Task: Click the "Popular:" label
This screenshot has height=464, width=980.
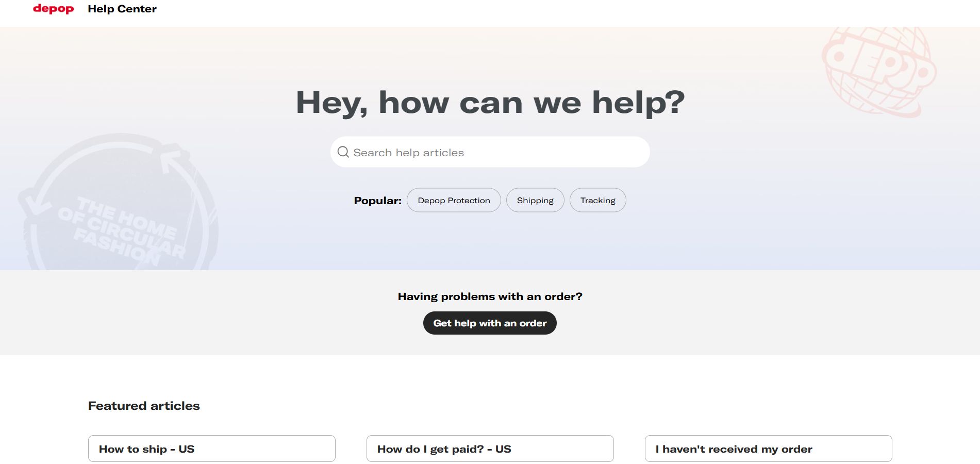Action: [x=377, y=201]
